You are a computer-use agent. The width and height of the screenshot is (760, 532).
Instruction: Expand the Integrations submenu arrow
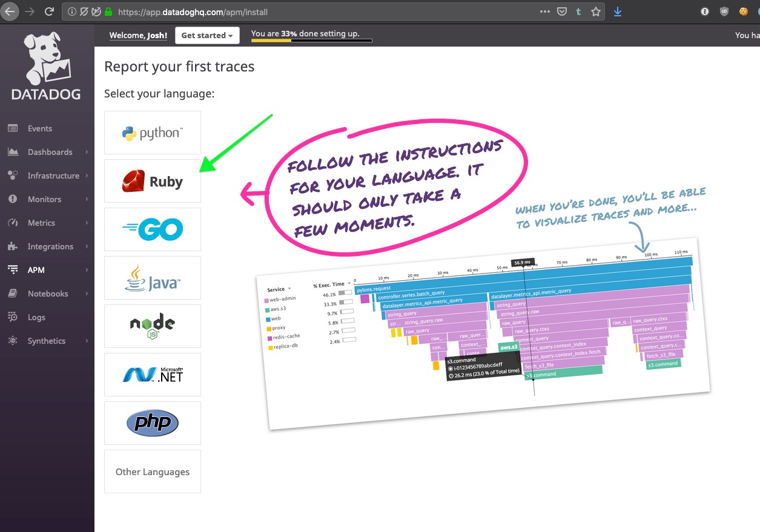[x=87, y=246]
